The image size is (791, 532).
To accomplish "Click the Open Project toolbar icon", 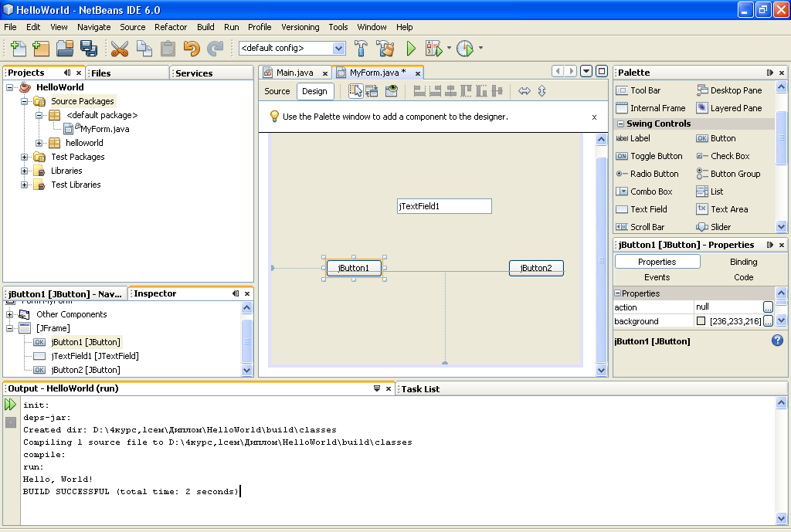I will (65, 48).
